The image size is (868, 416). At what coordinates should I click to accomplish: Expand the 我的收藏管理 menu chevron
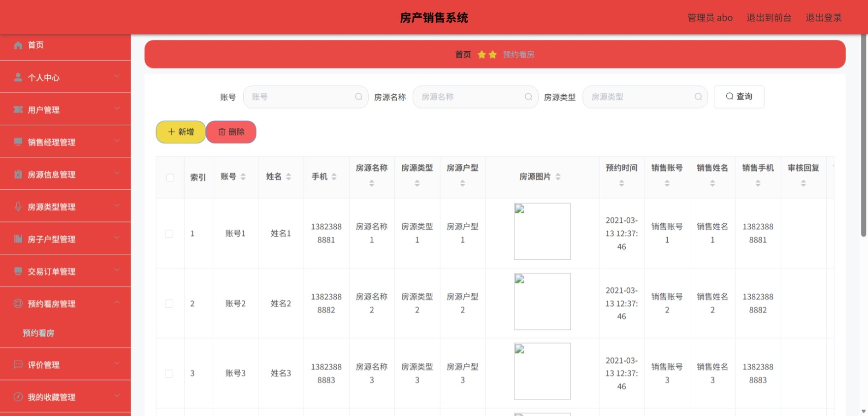click(117, 395)
